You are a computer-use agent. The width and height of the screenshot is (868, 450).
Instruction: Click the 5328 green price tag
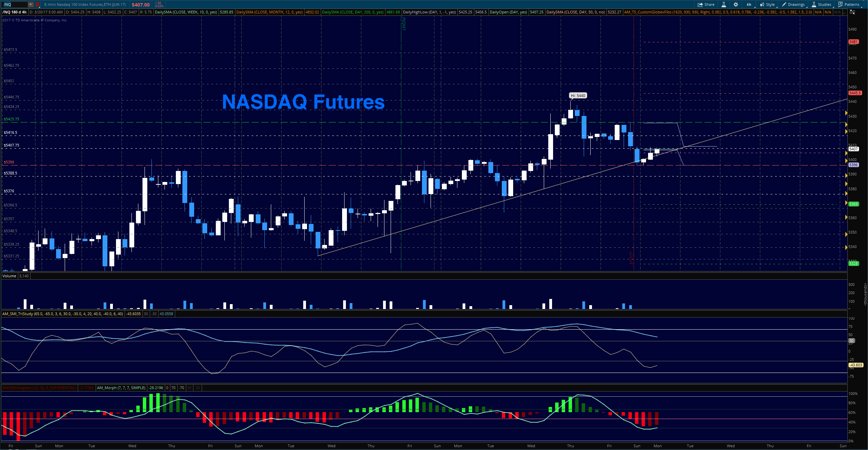coord(854,264)
